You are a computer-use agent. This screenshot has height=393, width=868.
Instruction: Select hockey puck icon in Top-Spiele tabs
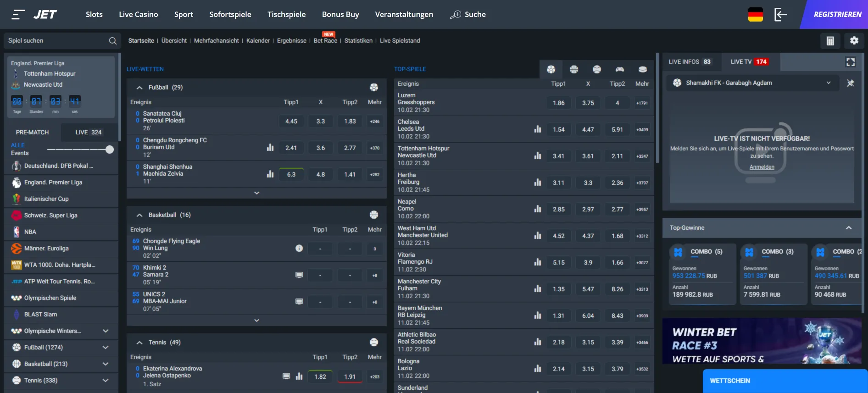click(643, 69)
